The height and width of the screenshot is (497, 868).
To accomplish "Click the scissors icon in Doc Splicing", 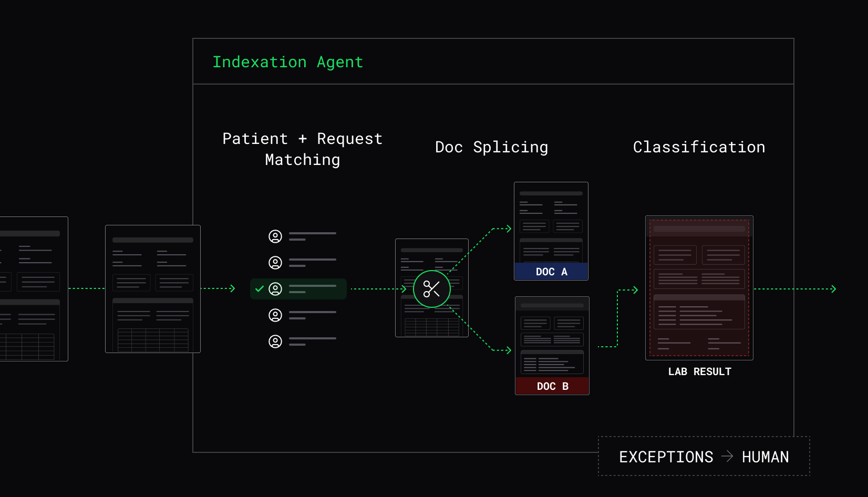I will pos(432,289).
